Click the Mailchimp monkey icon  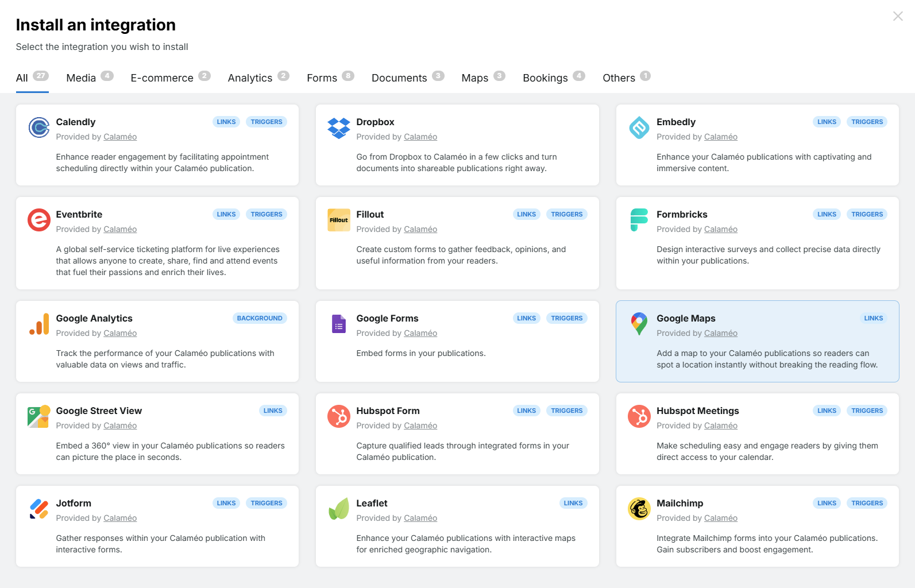(x=639, y=509)
